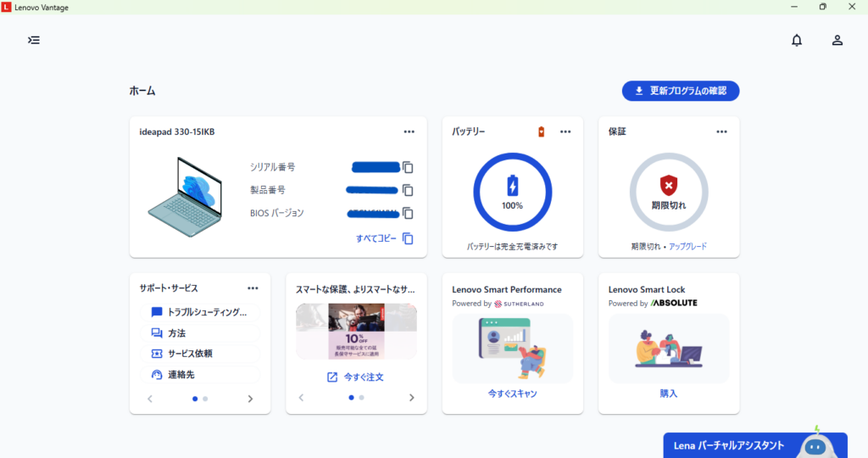Select second page dot in サポート・サービス card
868x458 pixels.
pos(205,399)
